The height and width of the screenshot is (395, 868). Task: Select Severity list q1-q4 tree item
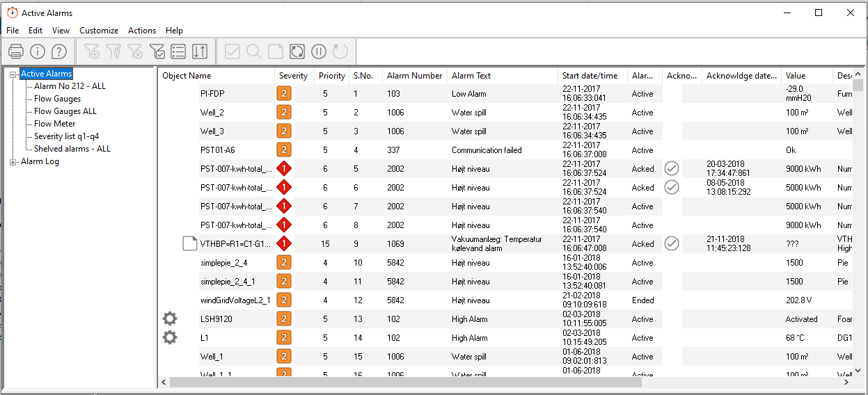pos(66,136)
